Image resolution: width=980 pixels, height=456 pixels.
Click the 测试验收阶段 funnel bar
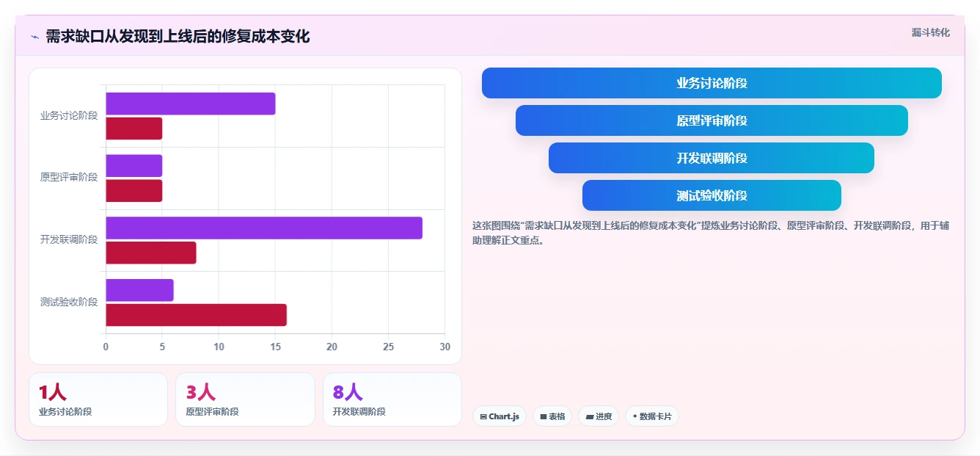712,195
